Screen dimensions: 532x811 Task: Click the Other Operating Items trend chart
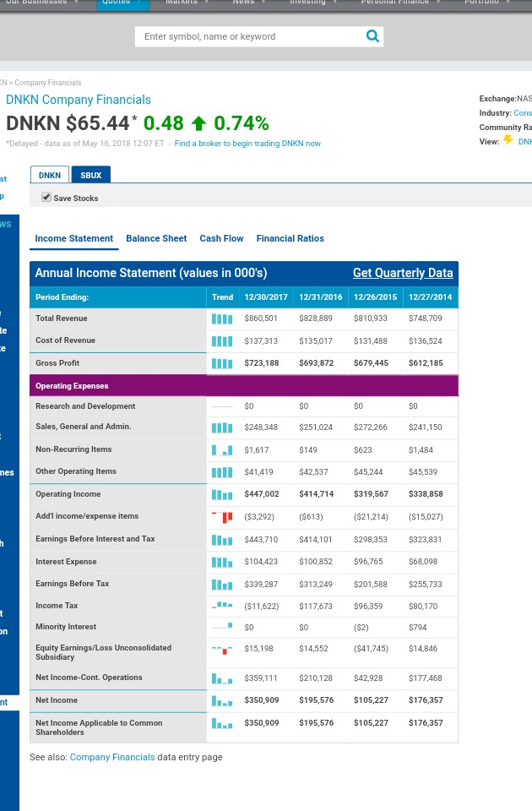point(222,471)
